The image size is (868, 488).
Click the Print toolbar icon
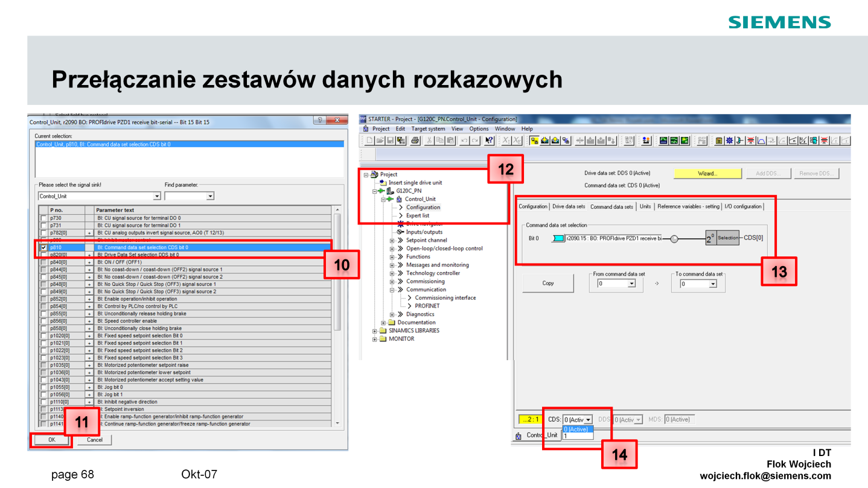click(x=415, y=141)
